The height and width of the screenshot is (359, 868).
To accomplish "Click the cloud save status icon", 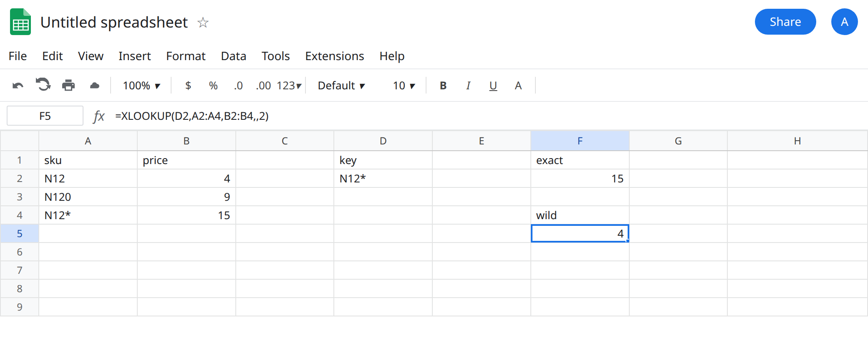I will [95, 86].
